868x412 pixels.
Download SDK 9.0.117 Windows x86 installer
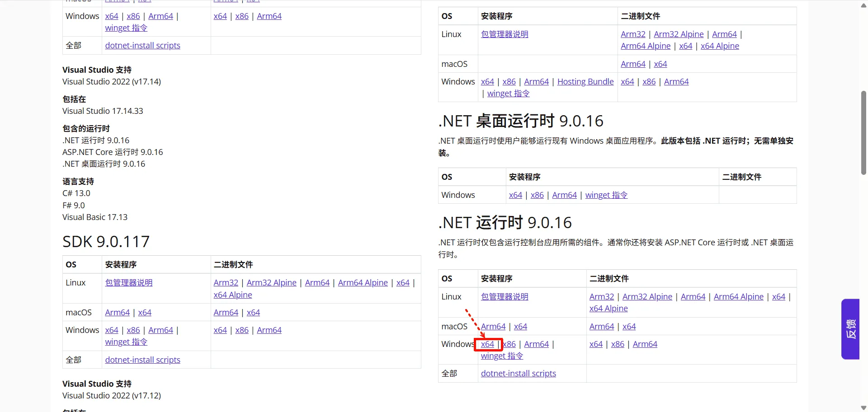(133, 330)
